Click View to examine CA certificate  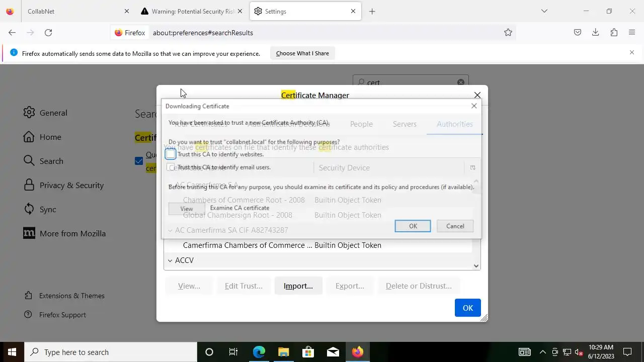[x=186, y=209]
